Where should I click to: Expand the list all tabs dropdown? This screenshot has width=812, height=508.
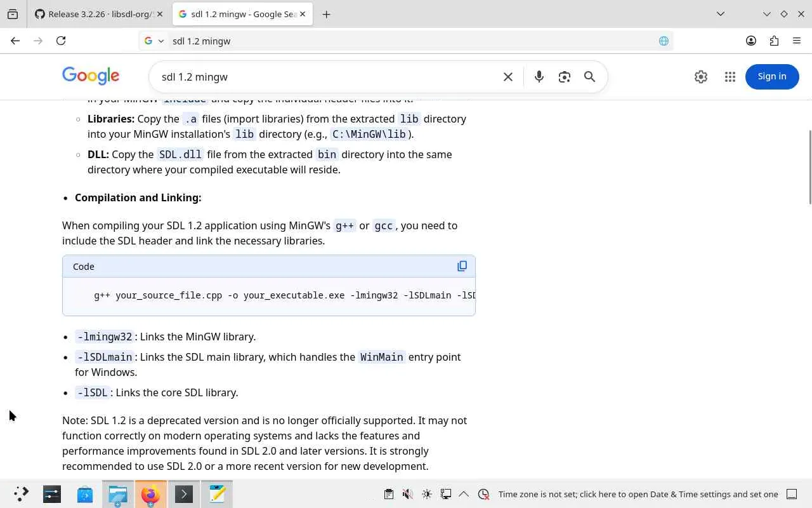pyautogui.click(x=721, y=14)
